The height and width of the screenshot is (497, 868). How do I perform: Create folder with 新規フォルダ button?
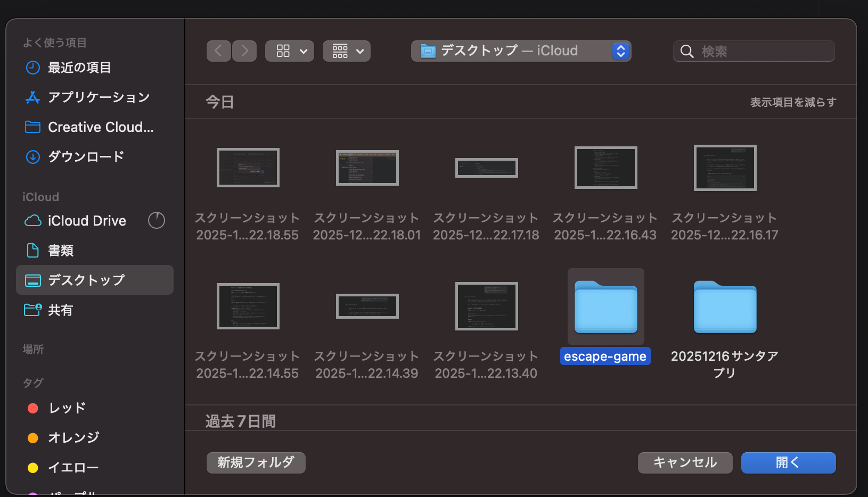(x=256, y=462)
